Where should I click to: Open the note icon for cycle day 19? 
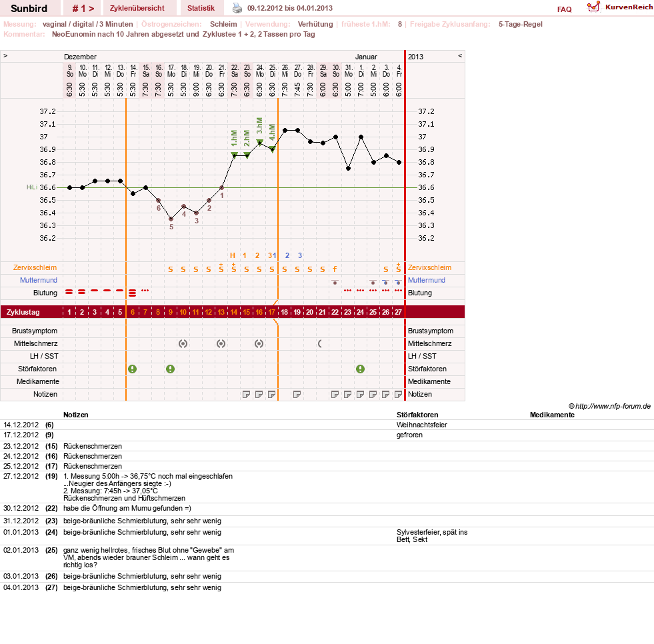(297, 394)
